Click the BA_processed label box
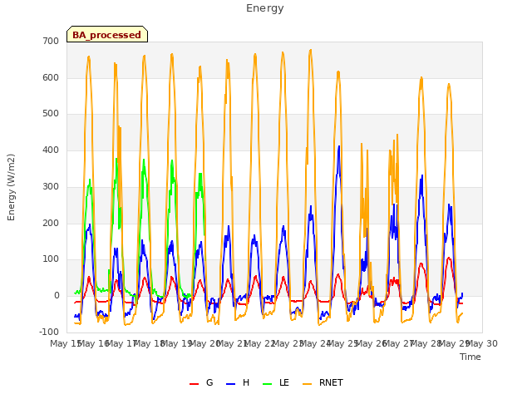532x399 pixels. (x=107, y=34)
